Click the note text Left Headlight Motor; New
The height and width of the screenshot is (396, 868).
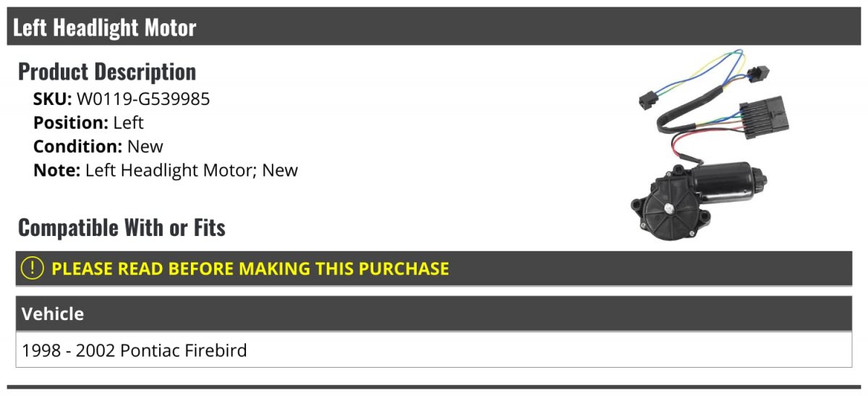click(x=192, y=171)
